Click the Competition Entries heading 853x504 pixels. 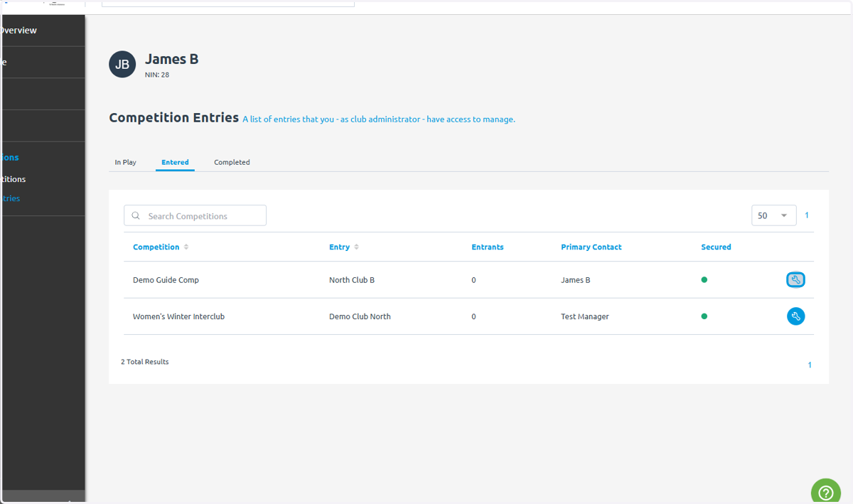[x=173, y=118]
